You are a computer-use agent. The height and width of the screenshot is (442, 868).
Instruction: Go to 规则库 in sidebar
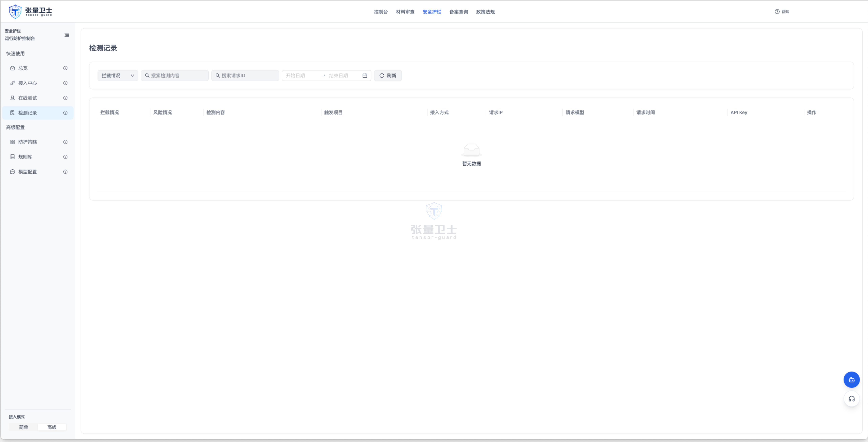click(38, 157)
